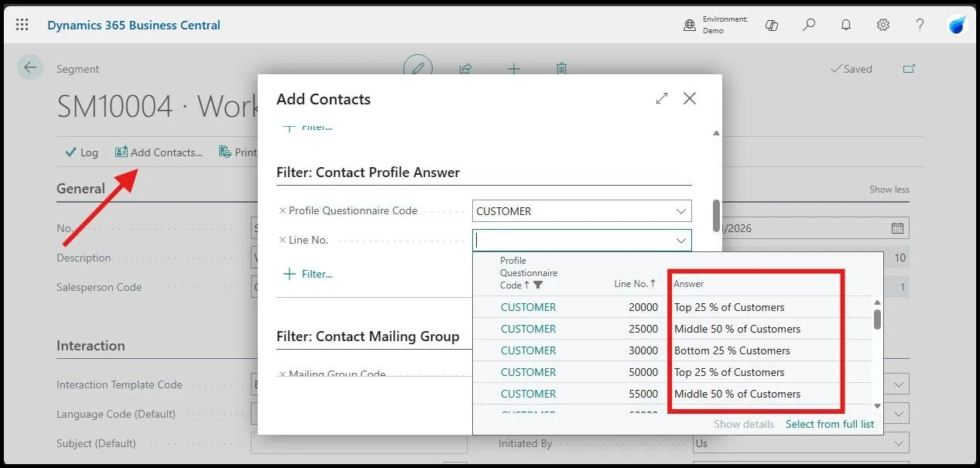The width and height of the screenshot is (980, 468).
Task: Open Segment page in new window icon
Action: coord(909,69)
